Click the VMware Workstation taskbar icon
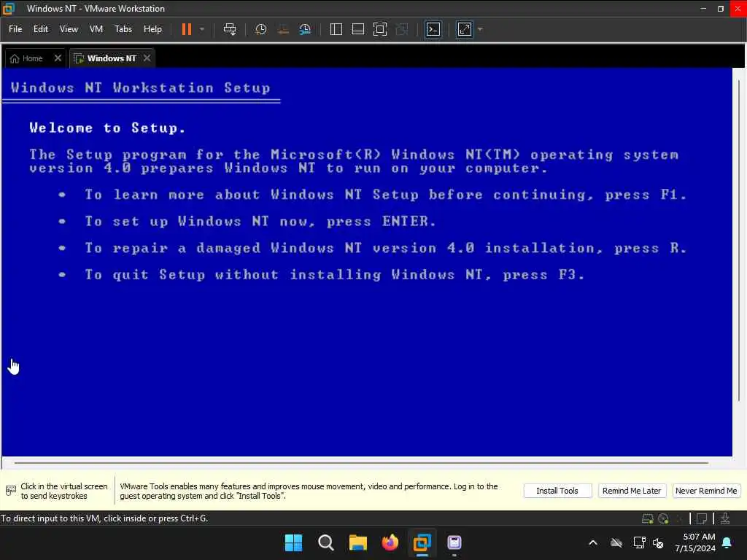The height and width of the screenshot is (560, 747). click(x=422, y=542)
